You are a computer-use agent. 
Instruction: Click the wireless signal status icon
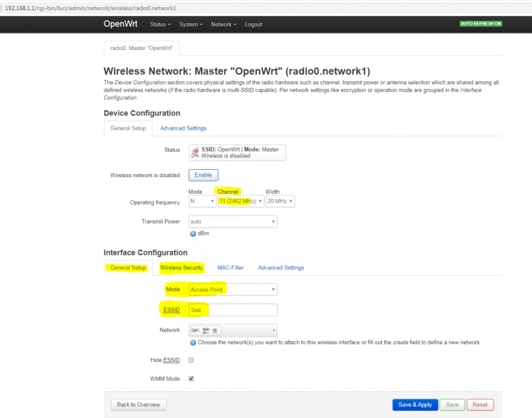[195, 150]
